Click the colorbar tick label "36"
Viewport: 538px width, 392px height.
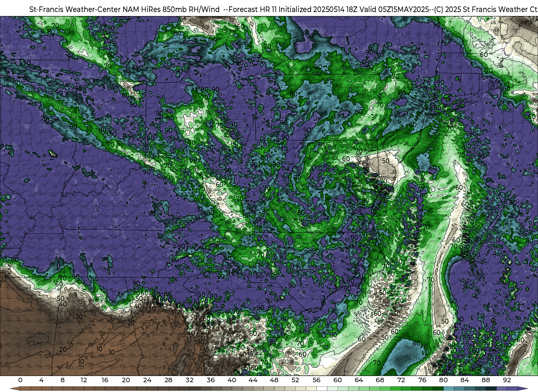coord(211,380)
